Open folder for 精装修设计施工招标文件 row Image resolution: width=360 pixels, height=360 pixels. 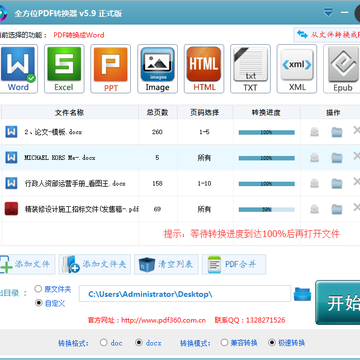tap(337, 209)
